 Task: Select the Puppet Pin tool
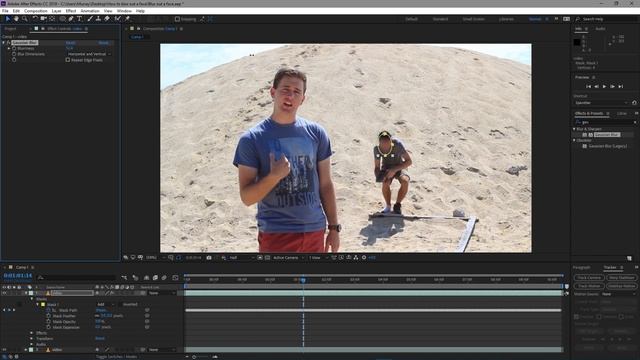(x=127, y=19)
